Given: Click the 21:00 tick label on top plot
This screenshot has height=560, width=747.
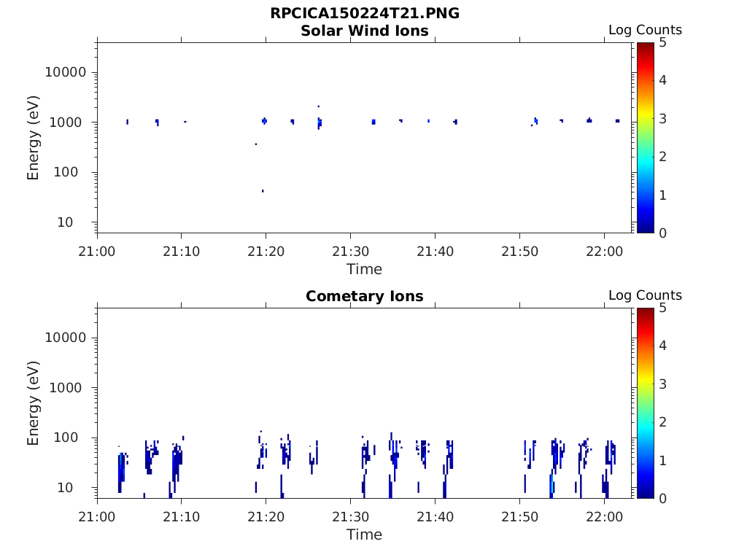Looking at the screenshot, I should tap(97, 251).
